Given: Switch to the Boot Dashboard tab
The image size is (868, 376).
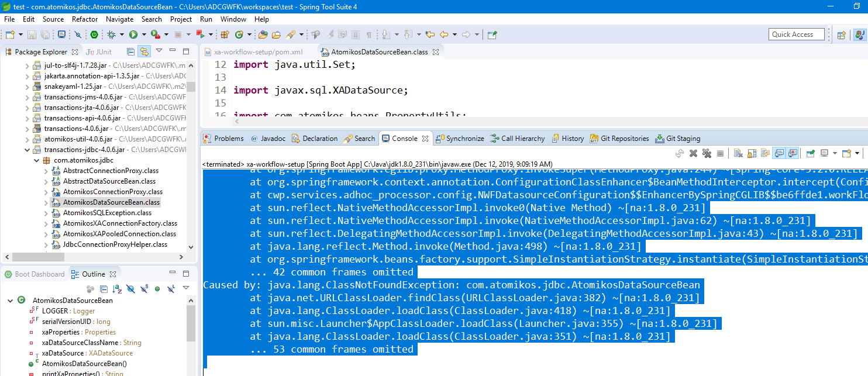Looking at the screenshot, I should [x=35, y=274].
